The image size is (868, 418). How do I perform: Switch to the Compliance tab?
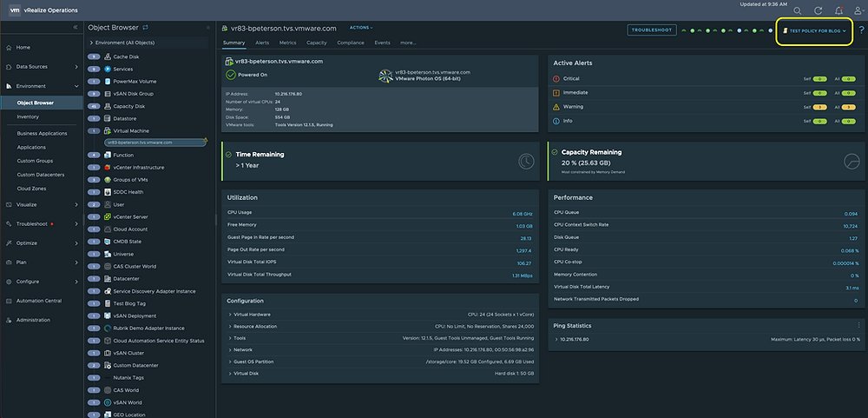(350, 42)
